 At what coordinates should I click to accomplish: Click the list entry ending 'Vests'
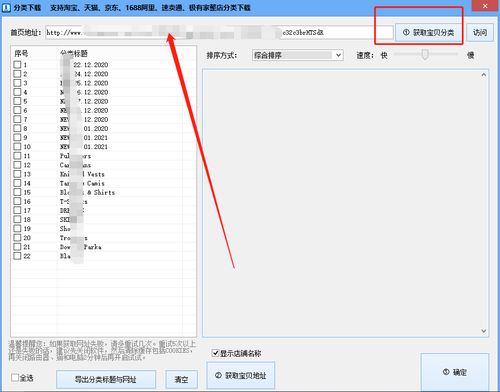tap(82, 174)
